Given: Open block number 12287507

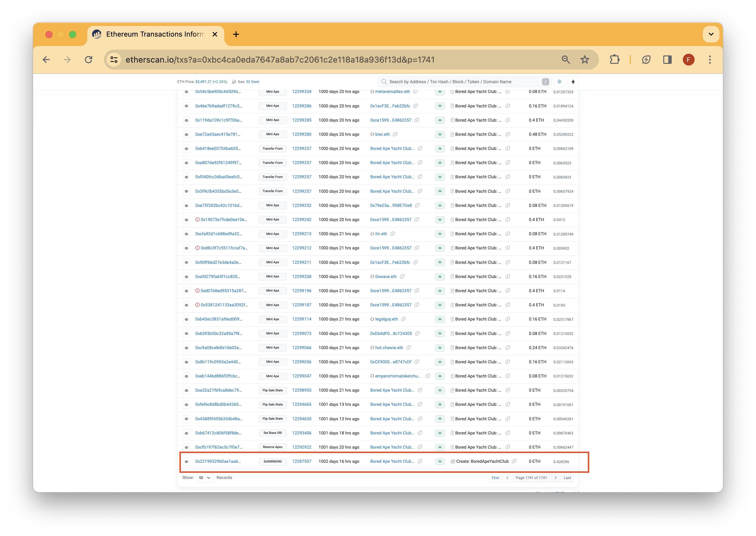Looking at the screenshot, I should [x=302, y=461].
